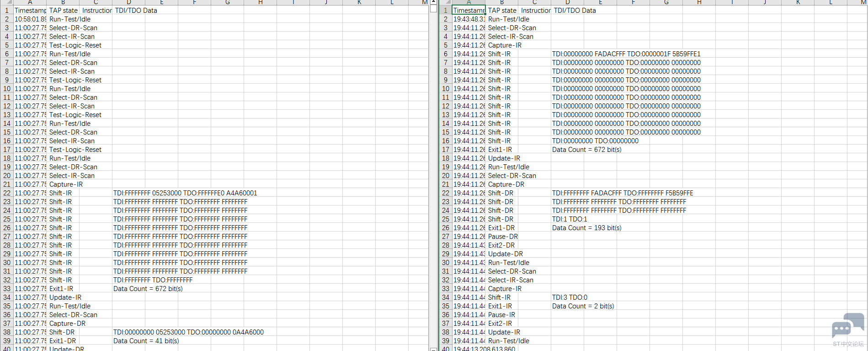This screenshot has height=351, width=868.
Task: Select the row 35 header in right spreadsheet
Action: coord(446,306)
